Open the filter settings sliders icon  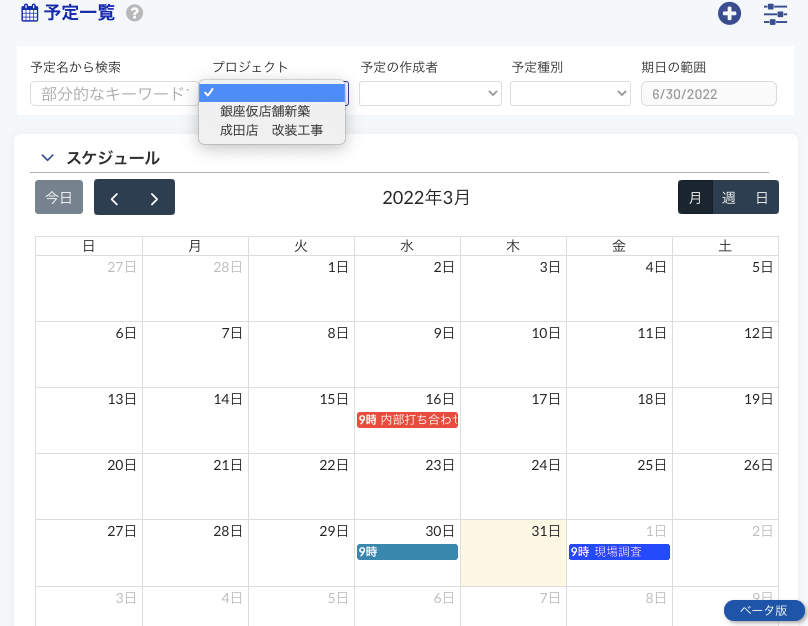pyautogui.click(x=775, y=14)
